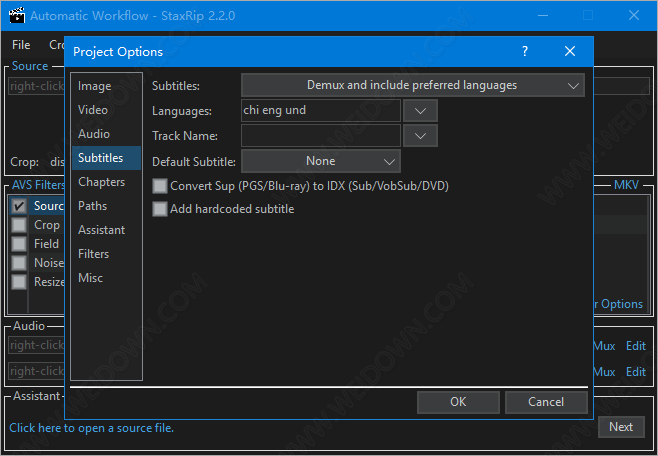Focus the Track Name text field
The height and width of the screenshot is (456, 658).
[x=321, y=135]
